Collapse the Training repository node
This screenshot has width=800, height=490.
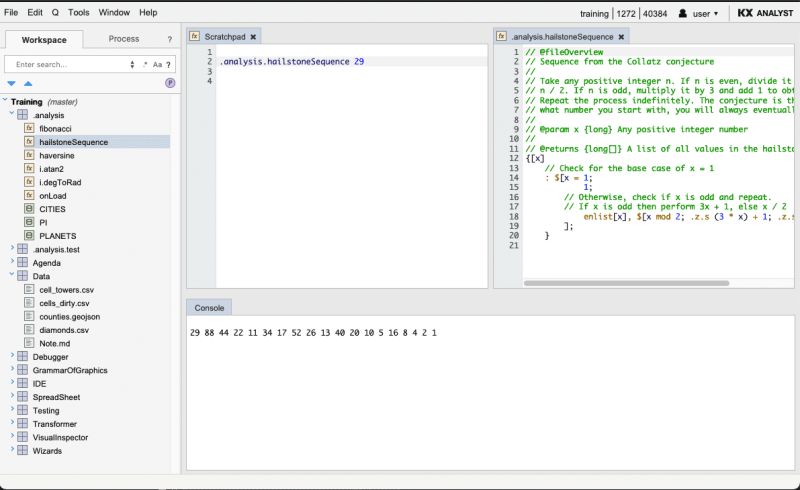click(5, 101)
